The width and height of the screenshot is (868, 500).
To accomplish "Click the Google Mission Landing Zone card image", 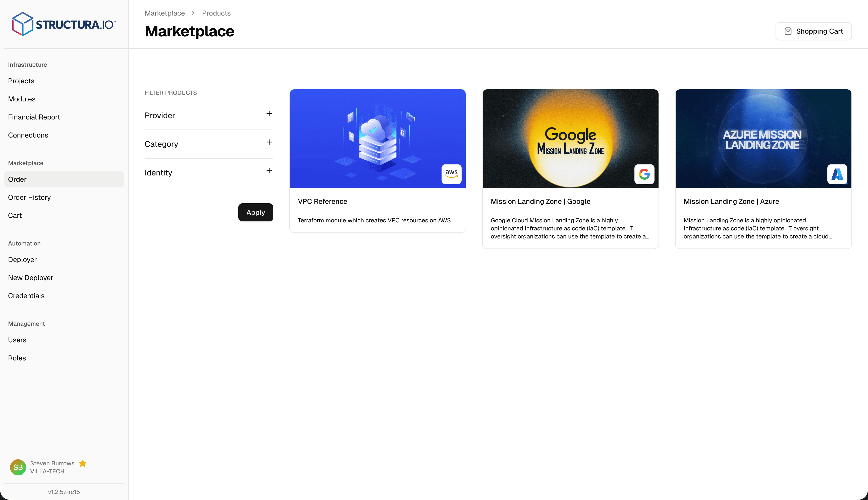I will [570, 139].
